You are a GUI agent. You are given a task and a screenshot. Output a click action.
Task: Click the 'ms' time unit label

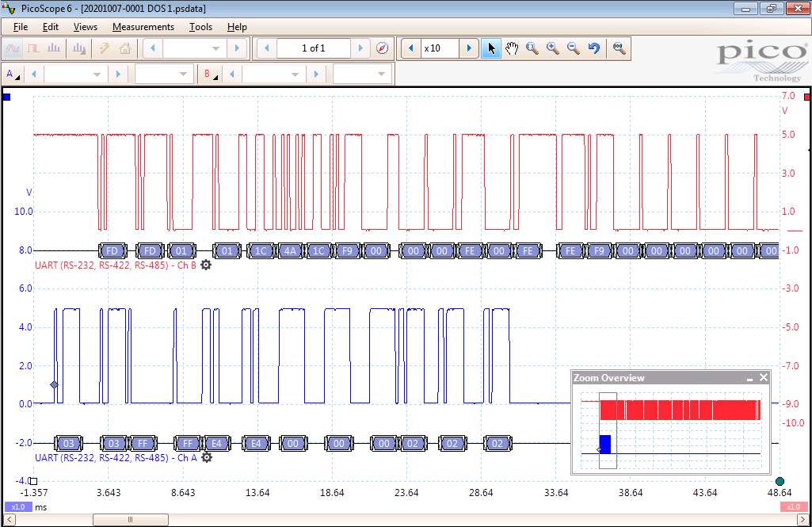point(41,507)
